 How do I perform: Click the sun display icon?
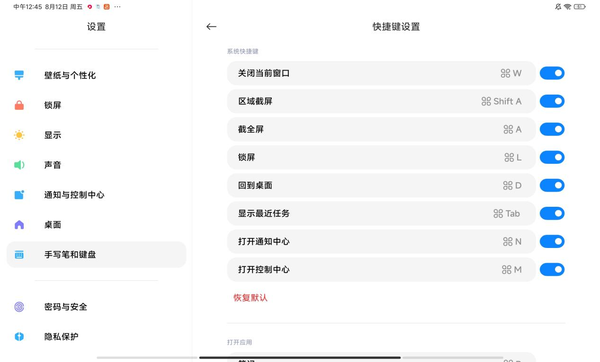[x=19, y=135]
